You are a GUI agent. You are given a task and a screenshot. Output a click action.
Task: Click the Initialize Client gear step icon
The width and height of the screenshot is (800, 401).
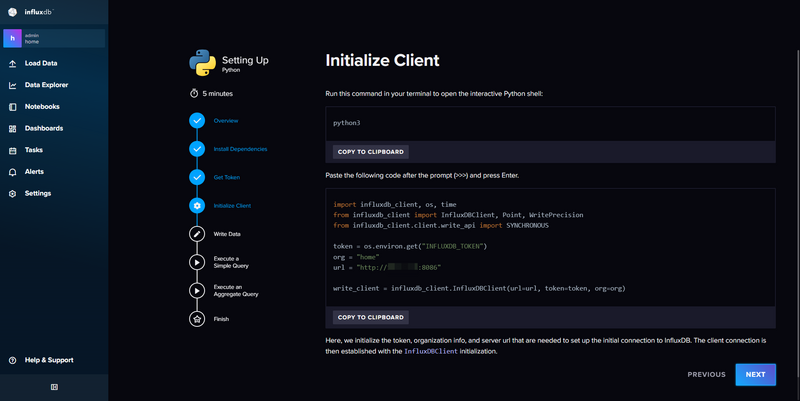click(x=197, y=206)
